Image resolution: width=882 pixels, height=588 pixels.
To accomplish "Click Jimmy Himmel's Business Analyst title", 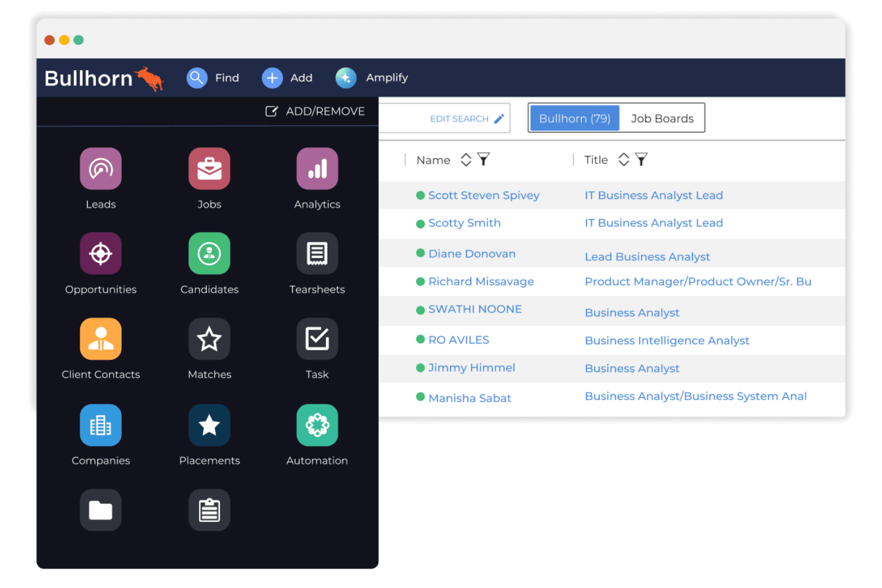I will coord(632,368).
